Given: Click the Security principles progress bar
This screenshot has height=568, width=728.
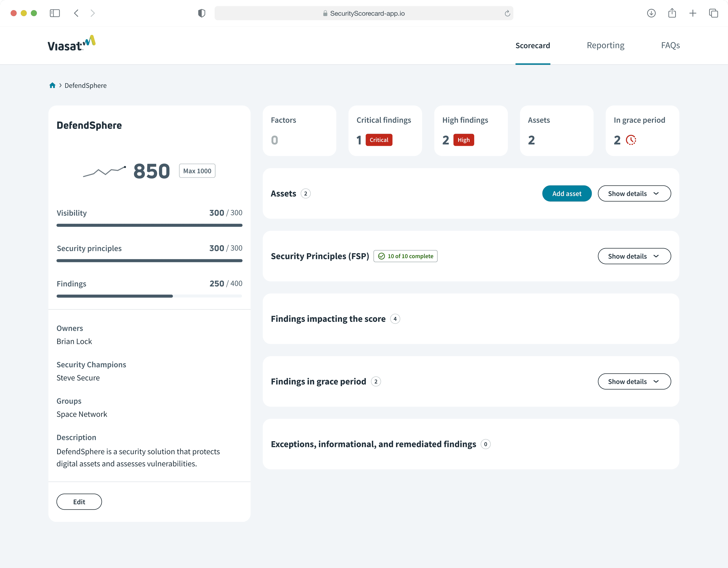Looking at the screenshot, I should [x=149, y=261].
